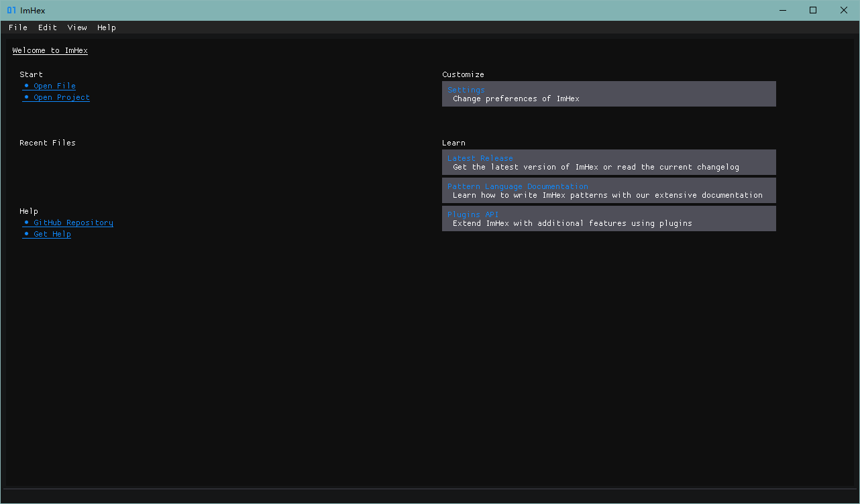Open the Help menu

[x=107, y=27]
